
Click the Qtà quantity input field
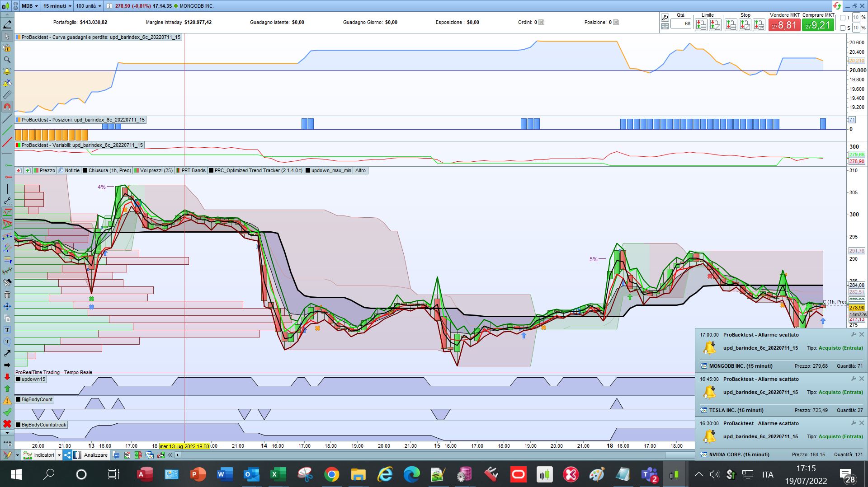[681, 24]
